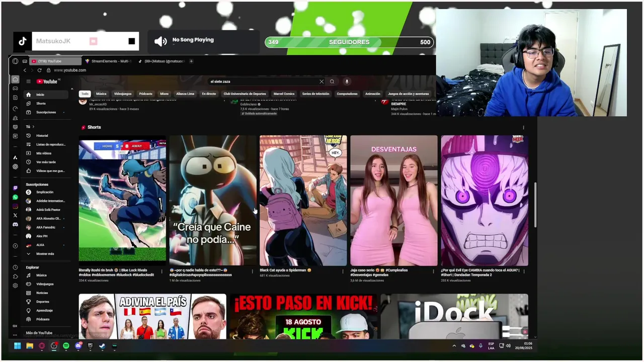The width and height of the screenshot is (644, 362).
Task: Open AKA Fanodric subscription channel
Action: [x=46, y=227]
